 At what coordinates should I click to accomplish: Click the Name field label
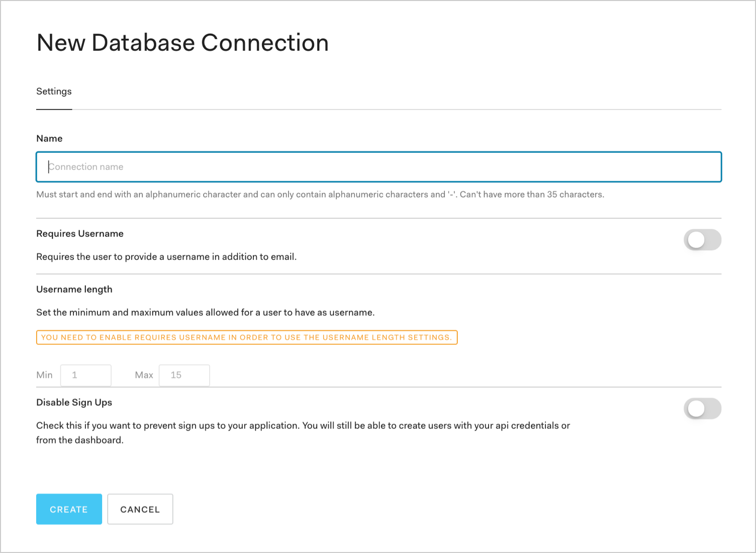coord(49,139)
